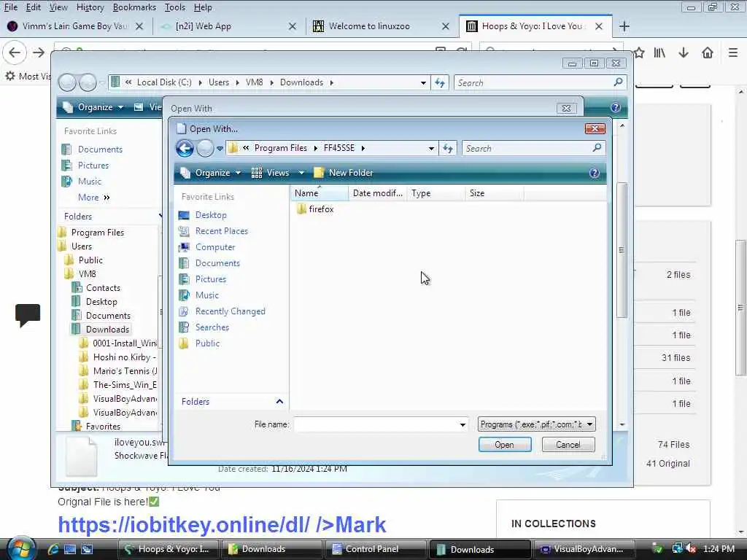Expand address dropdown in Downloads window
This screenshot has width=747, height=560.
(x=423, y=83)
